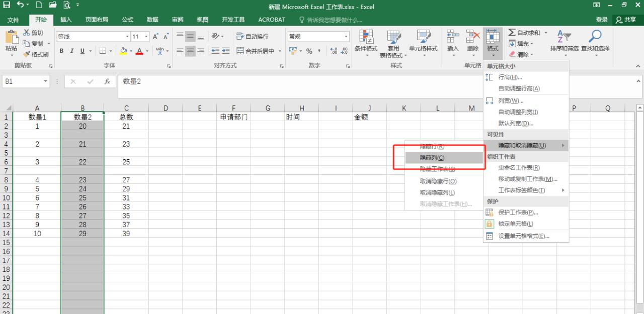Increase font size with larger A icon

tap(156, 37)
